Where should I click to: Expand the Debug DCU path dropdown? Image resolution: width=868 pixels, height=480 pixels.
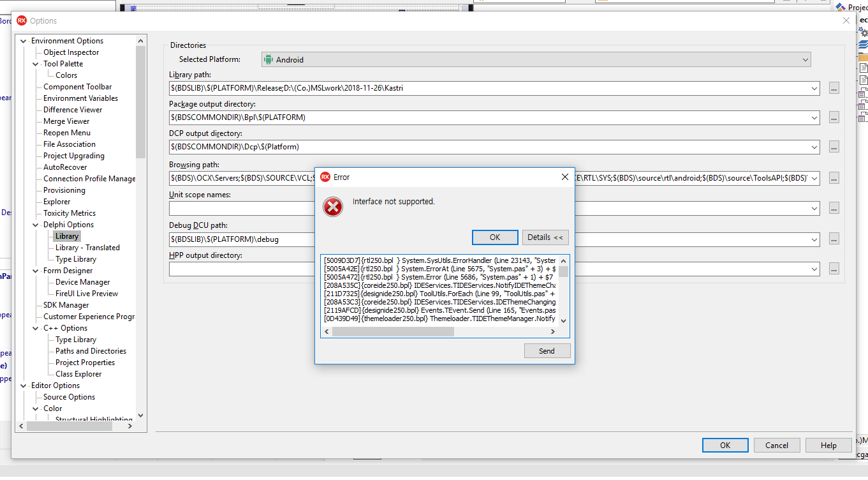point(814,240)
